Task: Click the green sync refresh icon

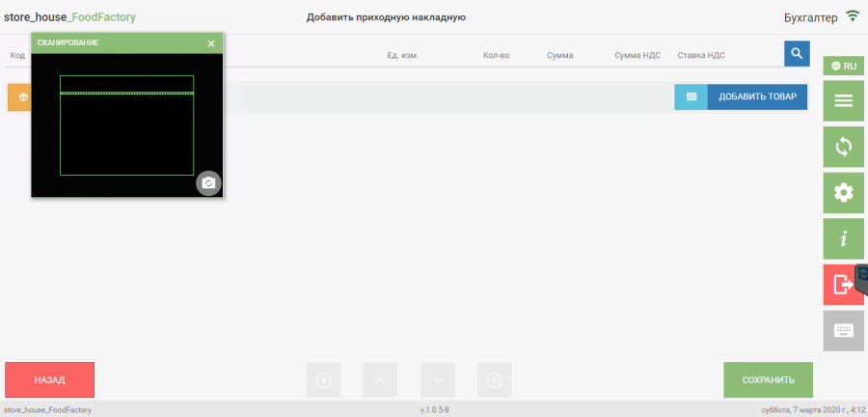Action: coord(843,147)
